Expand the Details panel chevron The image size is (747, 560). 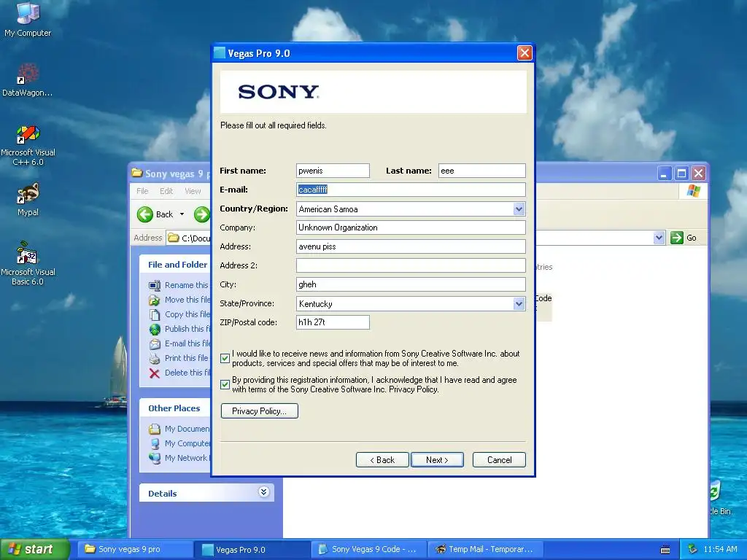pyautogui.click(x=263, y=492)
